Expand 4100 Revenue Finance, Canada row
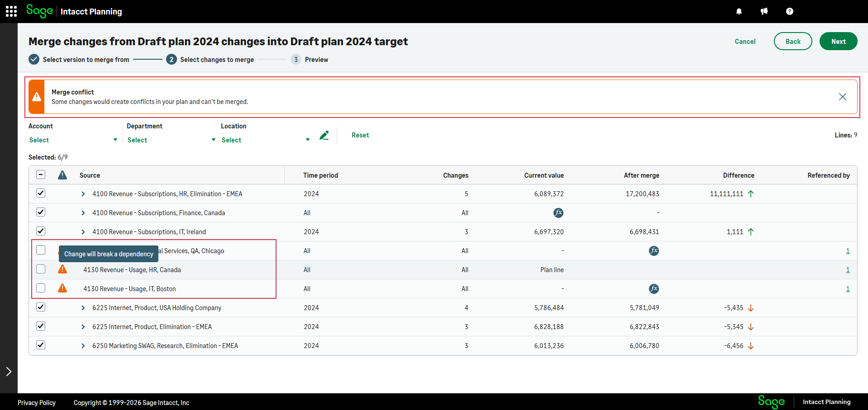Viewport: 868px width, 410px height. (83, 213)
